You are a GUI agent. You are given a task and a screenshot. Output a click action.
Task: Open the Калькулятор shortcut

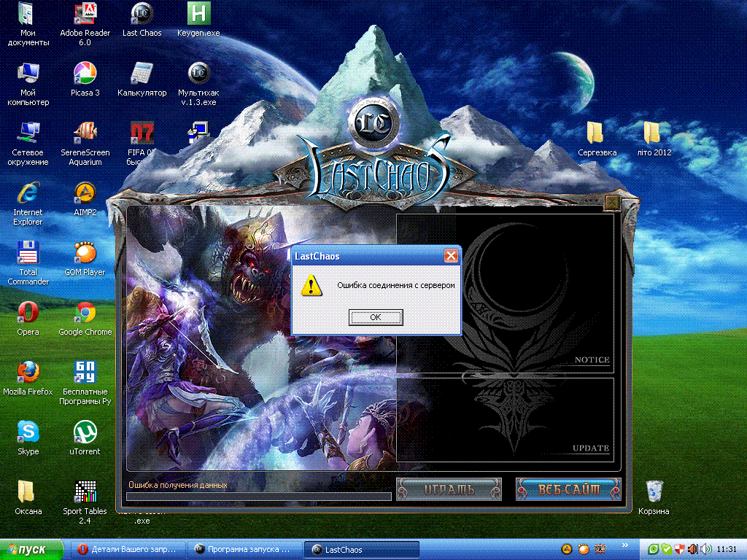click(142, 79)
